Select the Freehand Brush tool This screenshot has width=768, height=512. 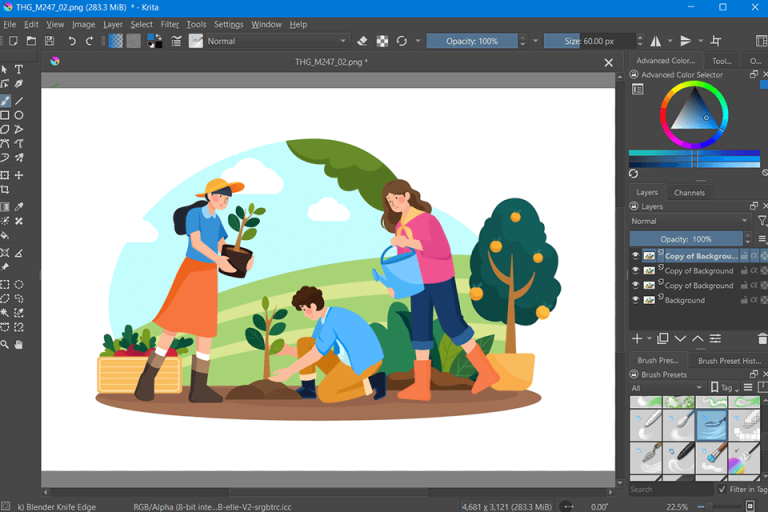coord(5,101)
